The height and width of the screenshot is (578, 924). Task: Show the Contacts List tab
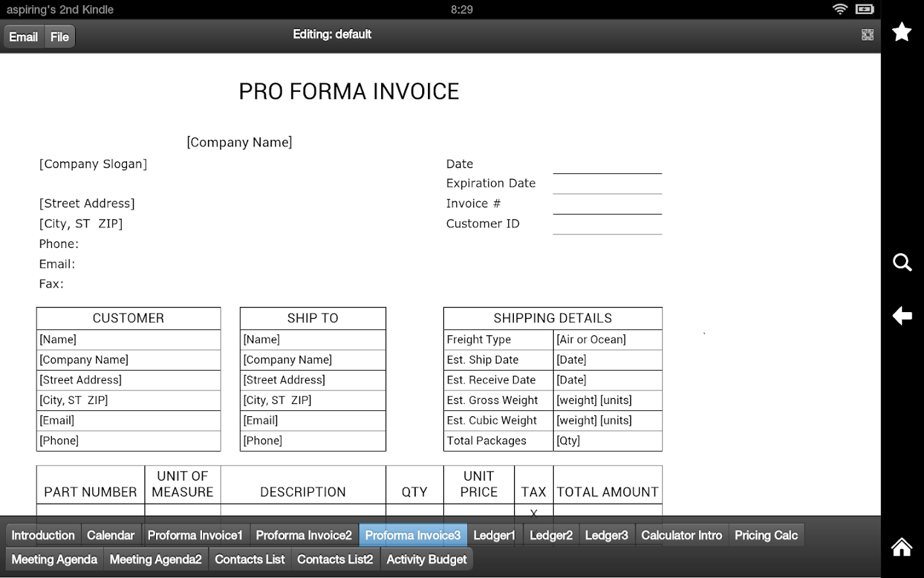250,559
